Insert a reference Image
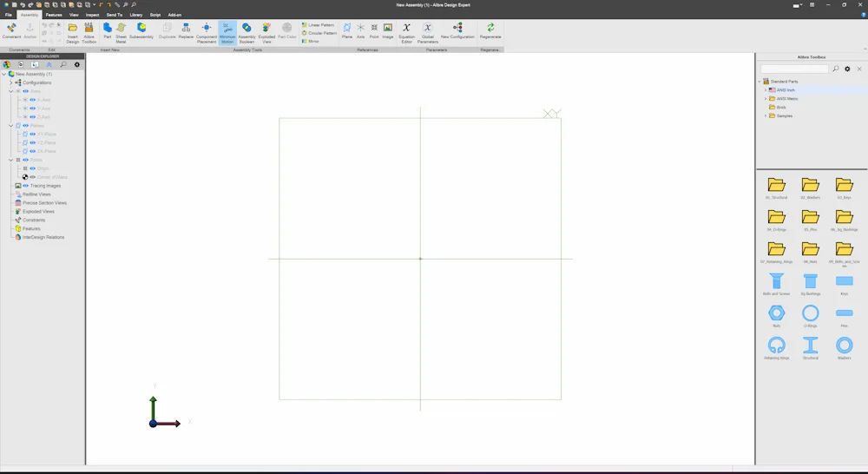The image size is (868, 474). click(x=387, y=31)
